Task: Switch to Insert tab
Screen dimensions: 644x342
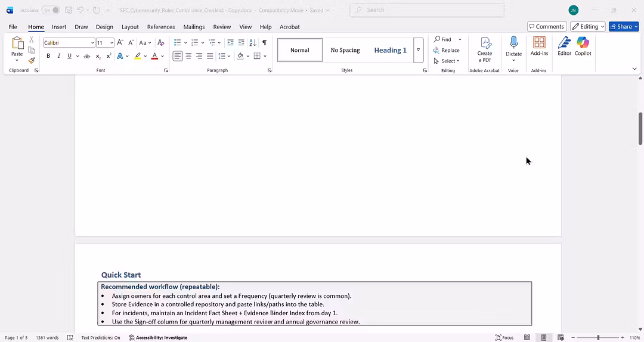Action: (x=59, y=27)
